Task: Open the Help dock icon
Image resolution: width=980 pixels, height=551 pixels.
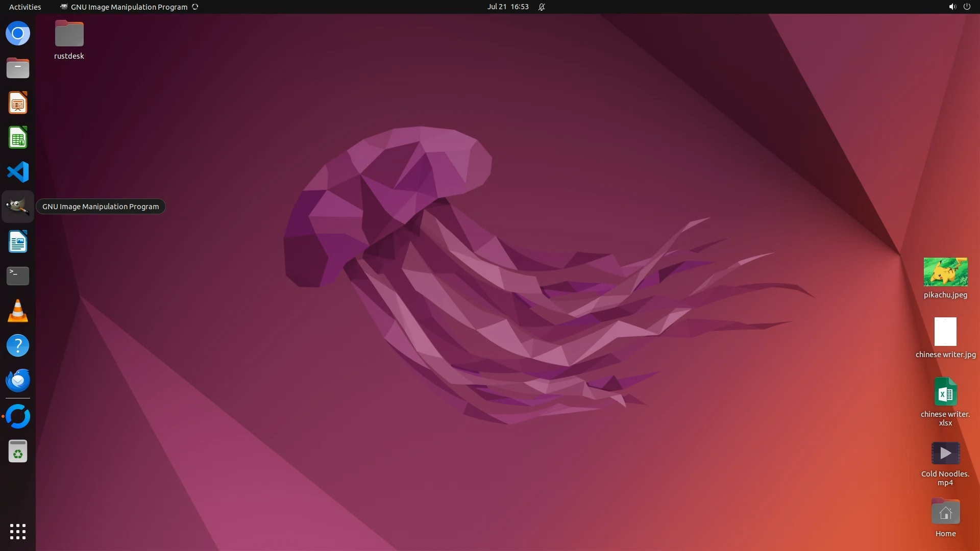Action: click(18, 345)
